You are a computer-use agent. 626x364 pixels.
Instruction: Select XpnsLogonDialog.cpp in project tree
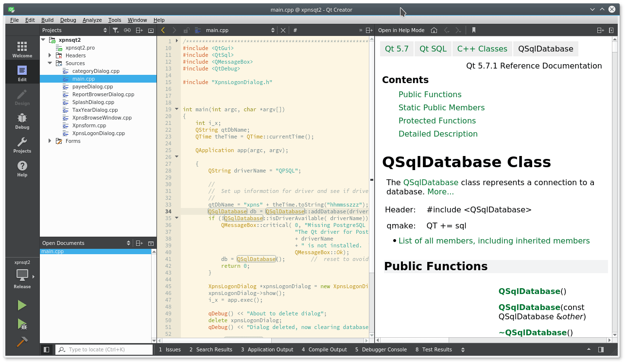tap(99, 133)
